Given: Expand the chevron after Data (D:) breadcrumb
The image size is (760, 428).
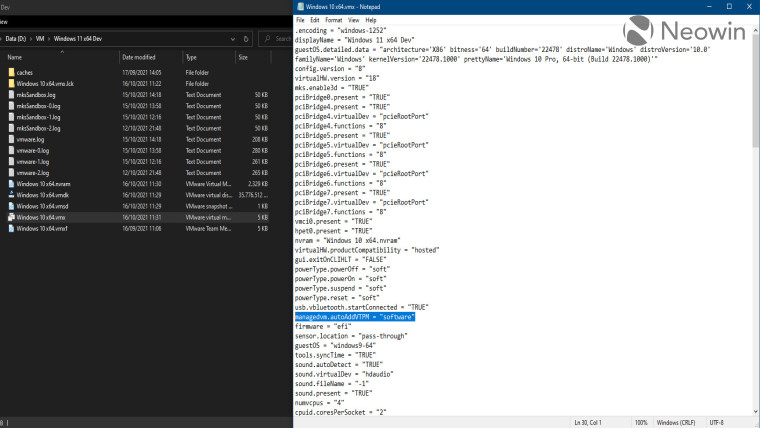Looking at the screenshot, I should tap(31, 39).
